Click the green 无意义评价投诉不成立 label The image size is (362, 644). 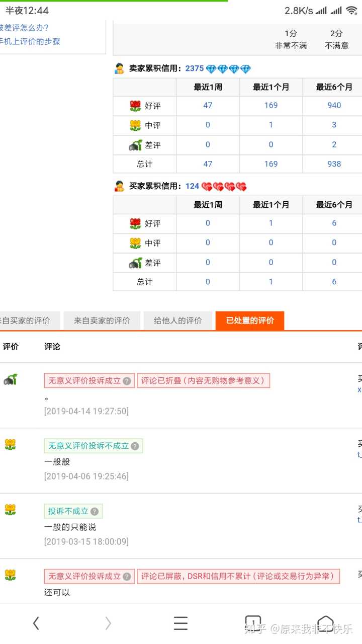[x=94, y=446]
